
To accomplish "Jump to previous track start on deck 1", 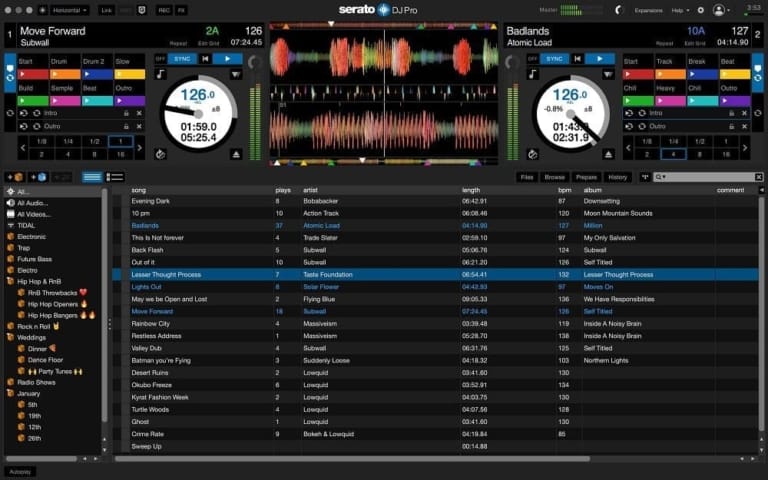I will [x=205, y=59].
